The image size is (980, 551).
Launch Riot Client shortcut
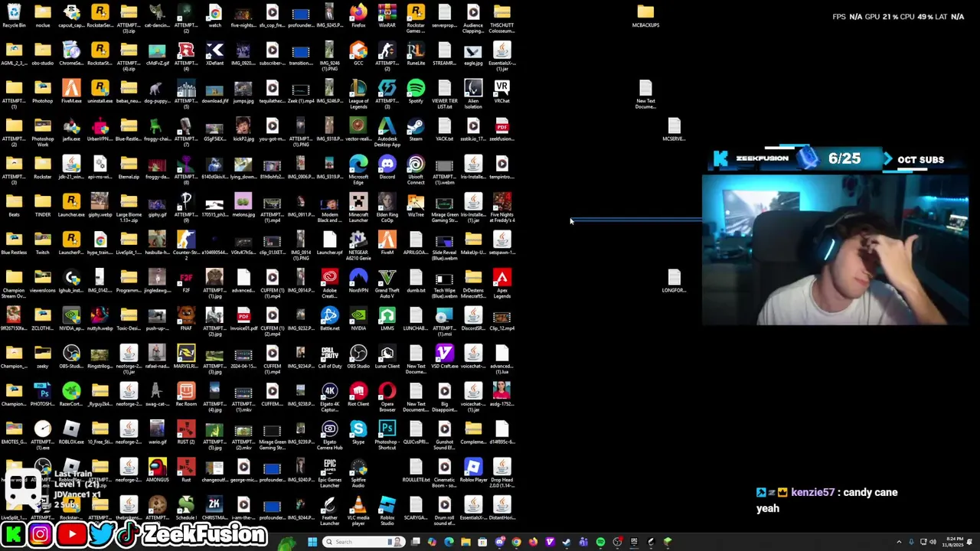click(358, 395)
